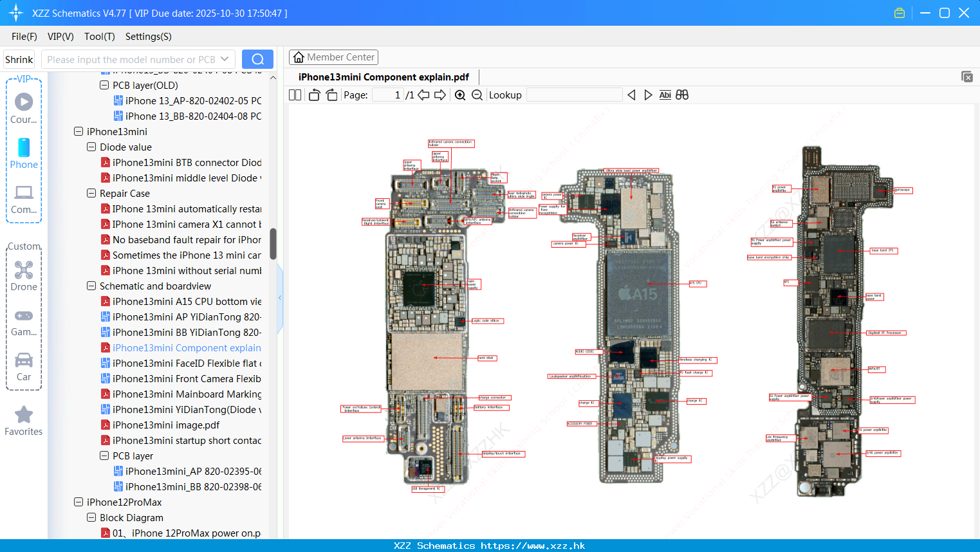Collapse the PCB layer(OLD) folder
This screenshot has width=980, height=552.
104,85
